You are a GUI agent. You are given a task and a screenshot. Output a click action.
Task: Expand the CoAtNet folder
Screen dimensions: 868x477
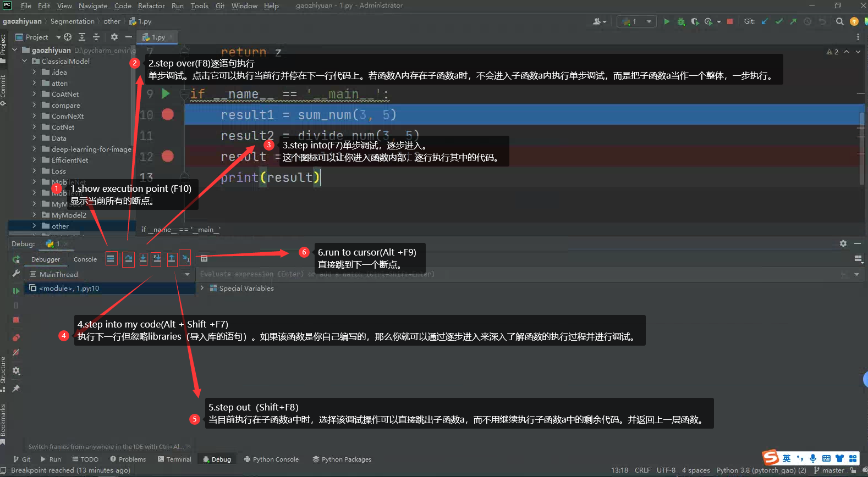34,94
